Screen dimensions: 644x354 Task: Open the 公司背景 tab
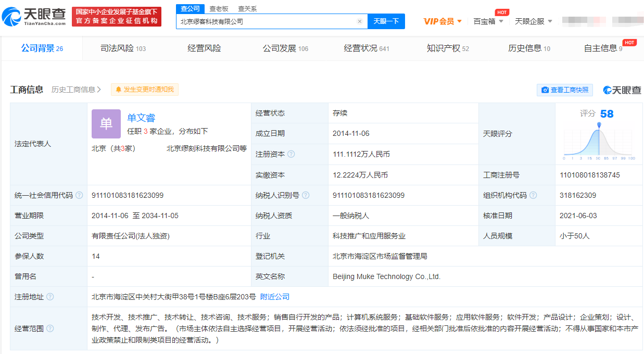tap(42, 48)
